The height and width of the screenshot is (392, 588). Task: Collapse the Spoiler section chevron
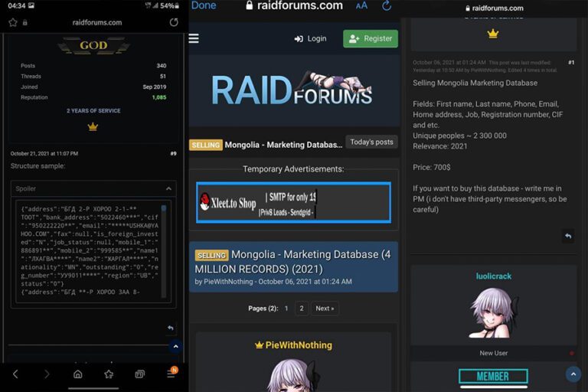pos(168,188)
